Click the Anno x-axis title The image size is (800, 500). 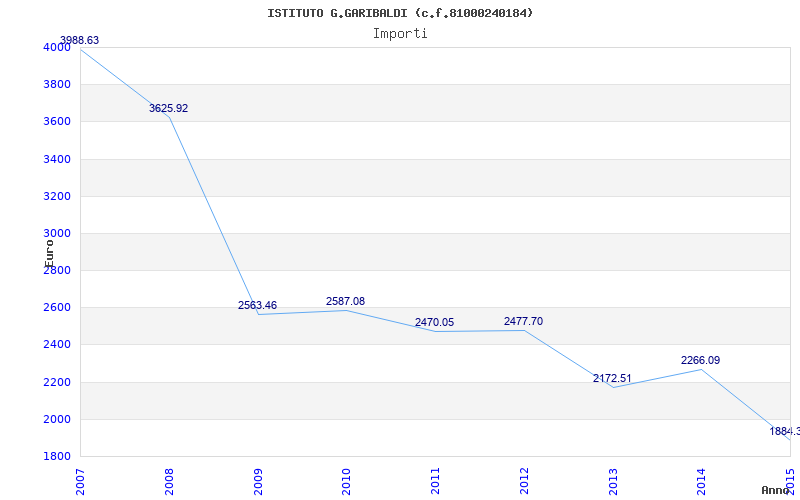click(x=776, y=490)
